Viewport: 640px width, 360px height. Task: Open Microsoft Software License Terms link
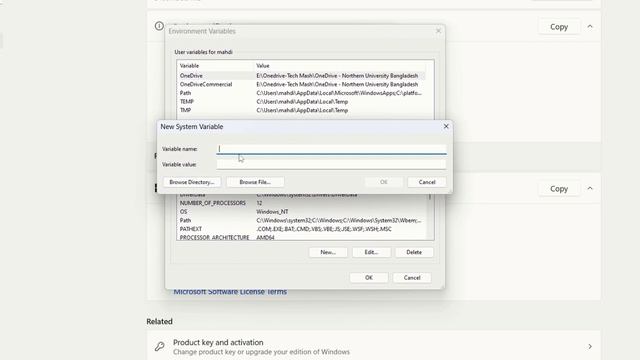pyautogui.click(x=230, y=291)
